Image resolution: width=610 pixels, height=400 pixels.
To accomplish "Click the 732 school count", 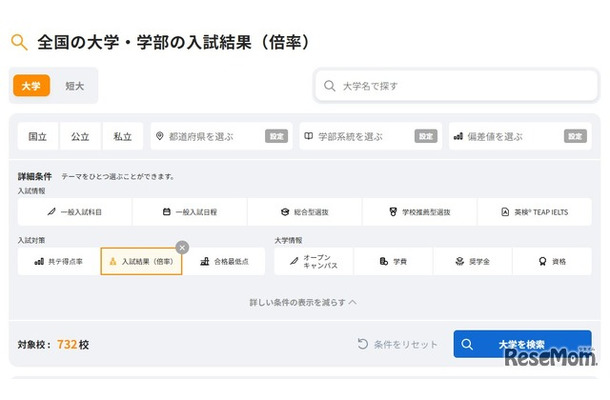I will coord(67,344).
